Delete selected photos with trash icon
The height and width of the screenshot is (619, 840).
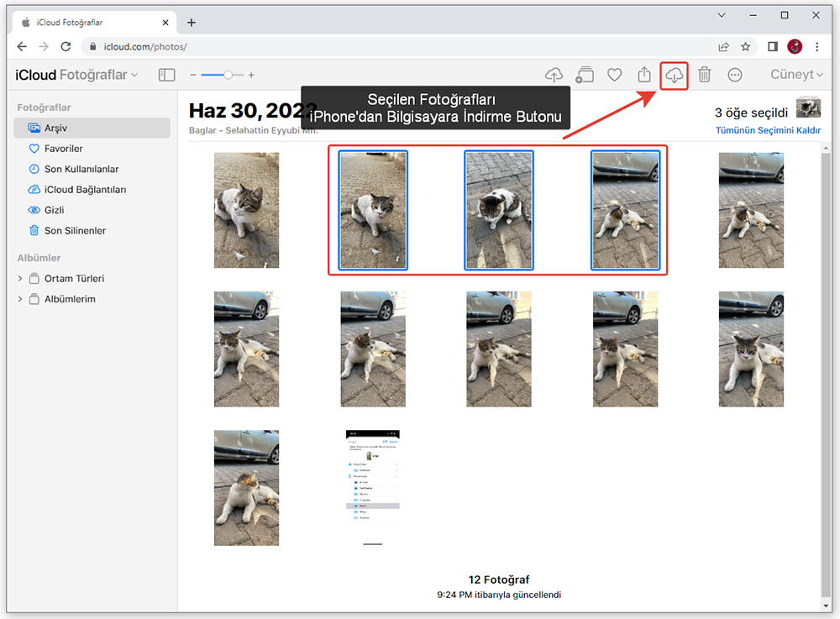pos(705,75)
